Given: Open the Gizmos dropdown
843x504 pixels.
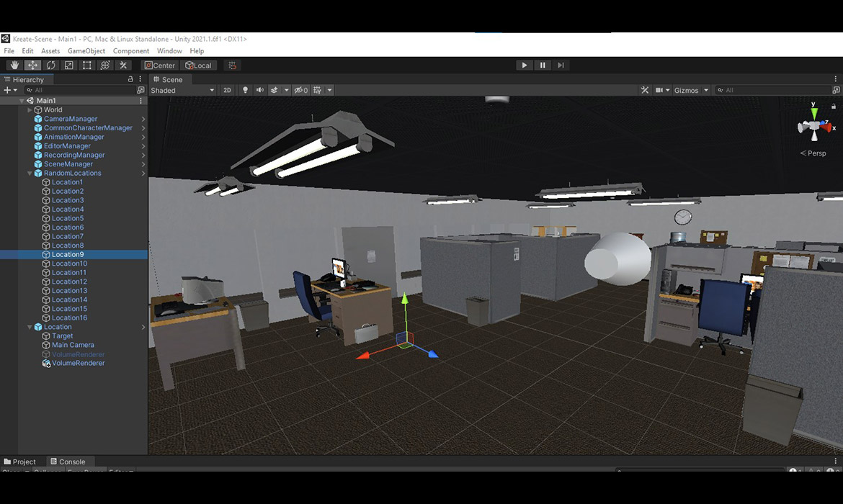Looking at the screenshot, I should pos(691,91).
